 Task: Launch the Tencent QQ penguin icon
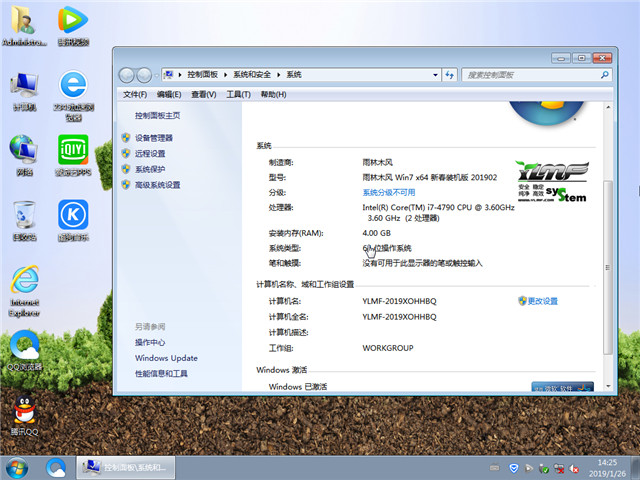24,416
